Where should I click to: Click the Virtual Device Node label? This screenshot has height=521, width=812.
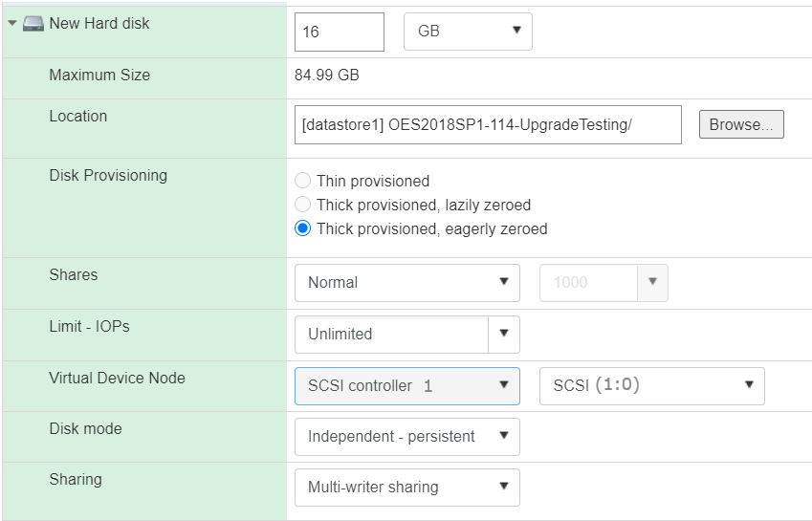pos(117,378)
